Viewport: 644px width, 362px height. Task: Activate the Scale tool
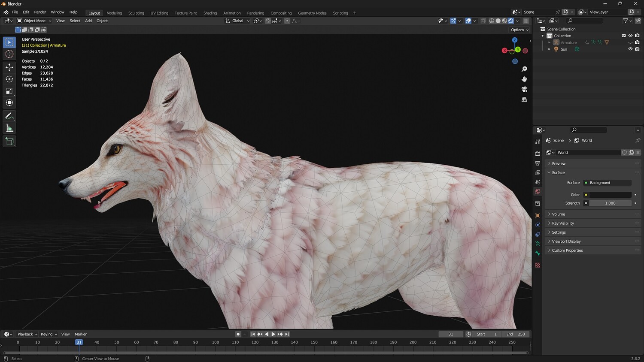click(9, 91)
